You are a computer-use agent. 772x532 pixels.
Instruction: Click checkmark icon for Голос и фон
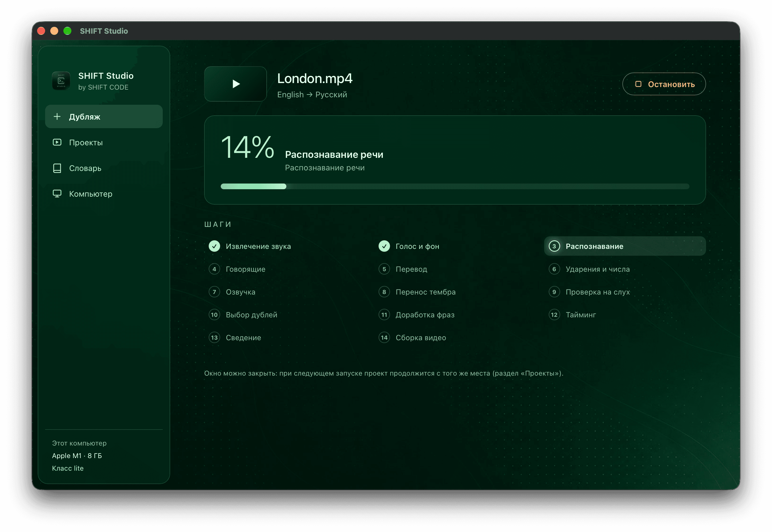pyautogui.click(x=384, y=246)
